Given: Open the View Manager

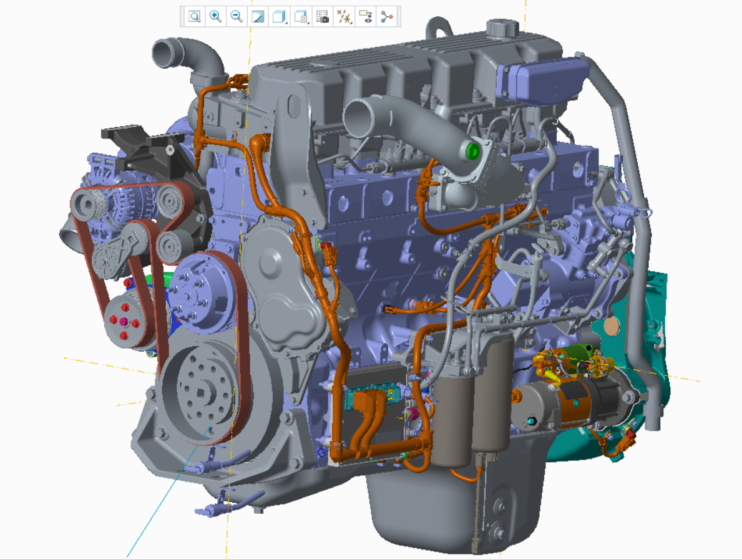Looking at the screenshot, I should coord(322,17).
